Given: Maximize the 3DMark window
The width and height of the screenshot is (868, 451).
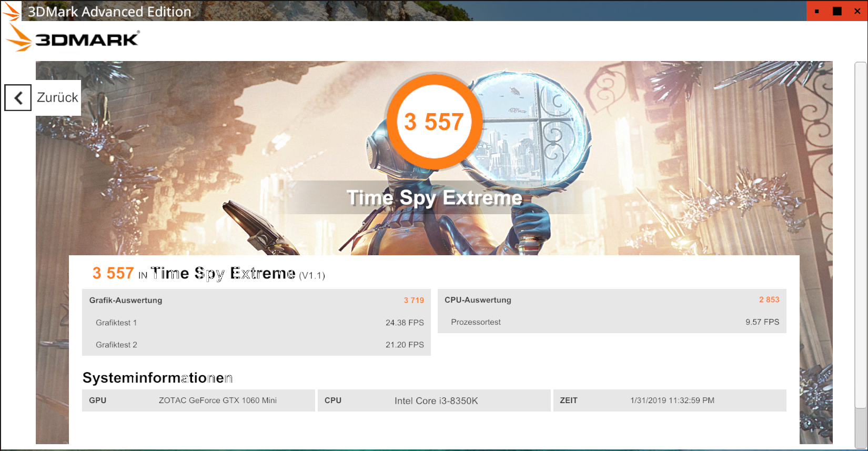Looking at the screenshot, I should 837,11.
